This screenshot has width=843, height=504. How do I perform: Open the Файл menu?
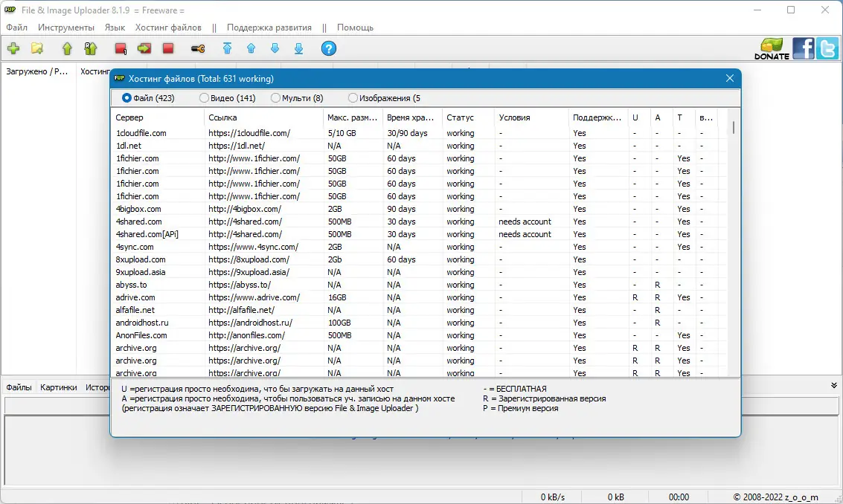16,28
